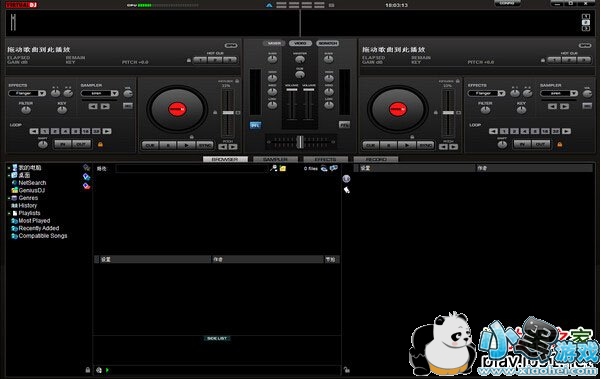The height and width of the screenshot is (379, 601).
Task: Click left deck pitch slider handle
Action: 228,113
